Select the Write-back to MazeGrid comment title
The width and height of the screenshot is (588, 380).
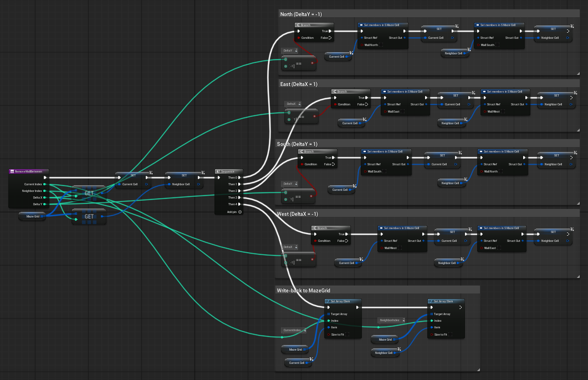pyautogui.click(x=303, y=291)
